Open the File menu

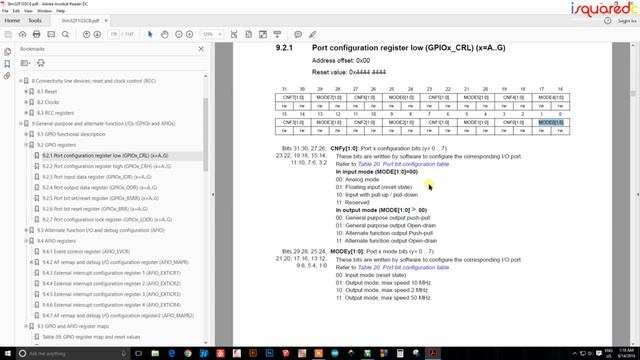[5, 11]
